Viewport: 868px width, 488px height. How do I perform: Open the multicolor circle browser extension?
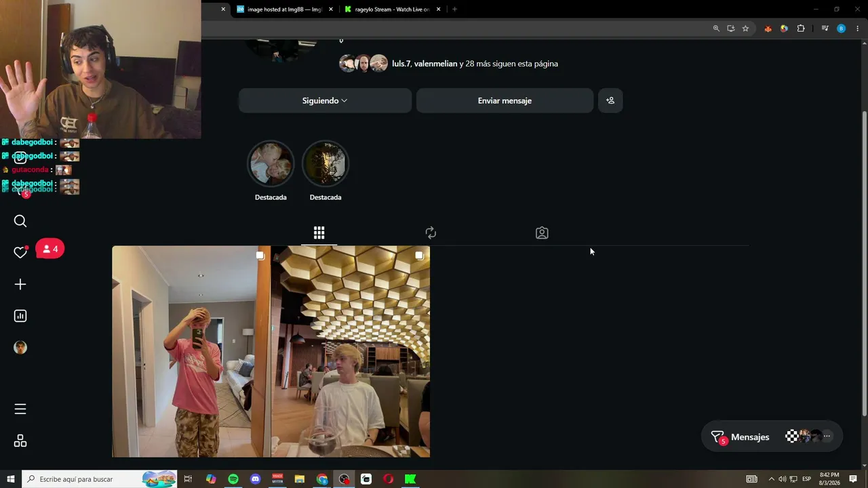click(x=784, y=28)
